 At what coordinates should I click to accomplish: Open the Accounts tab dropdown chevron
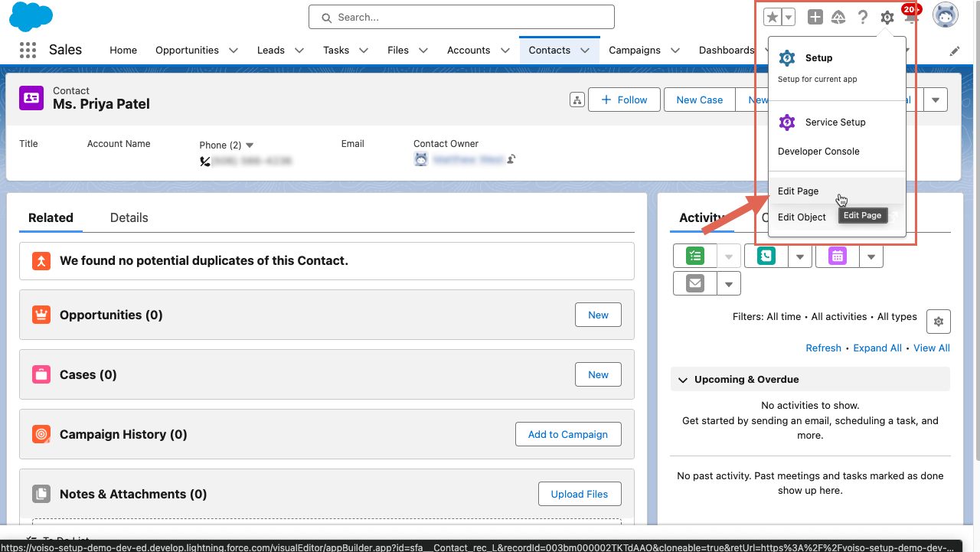[x=505, y=51]
